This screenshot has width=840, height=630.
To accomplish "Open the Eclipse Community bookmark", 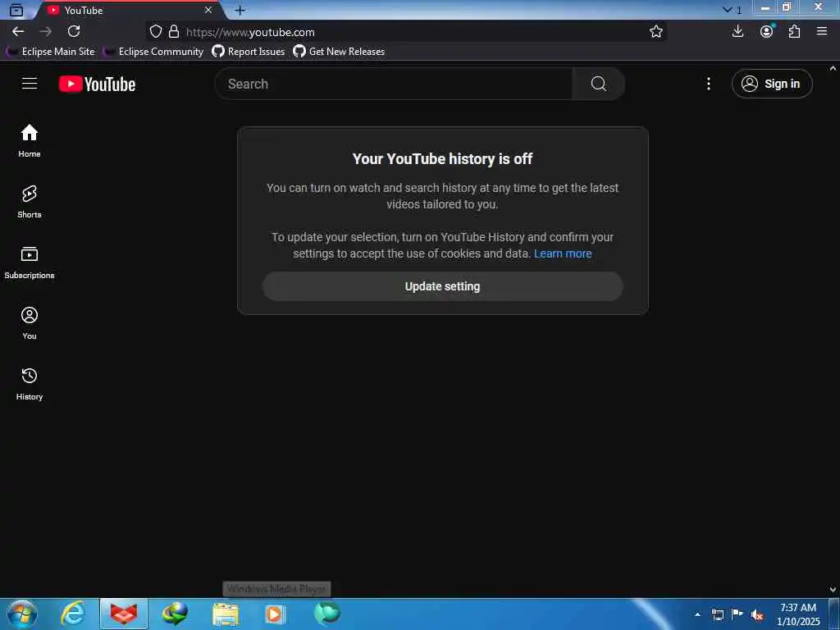I will (x=153, y=52).
